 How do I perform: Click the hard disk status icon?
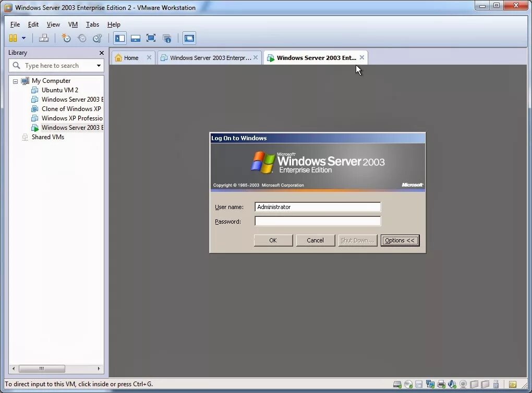397,384
